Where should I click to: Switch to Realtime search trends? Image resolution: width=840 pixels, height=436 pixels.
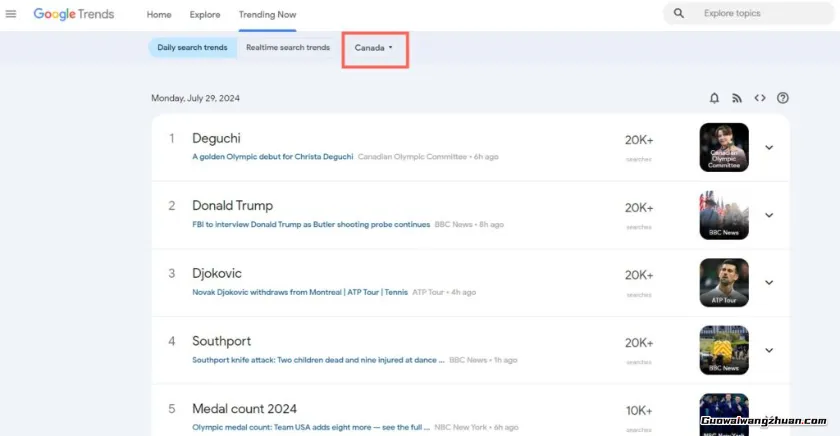288,47
